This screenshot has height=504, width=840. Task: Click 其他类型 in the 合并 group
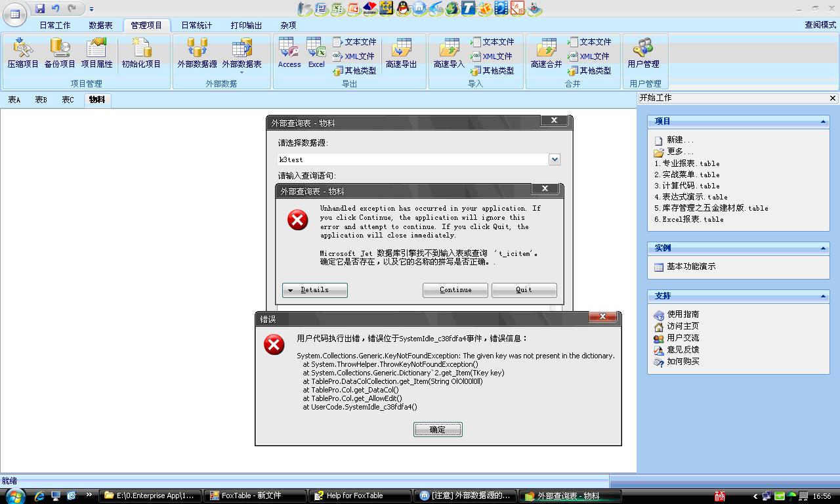(589, 71)
